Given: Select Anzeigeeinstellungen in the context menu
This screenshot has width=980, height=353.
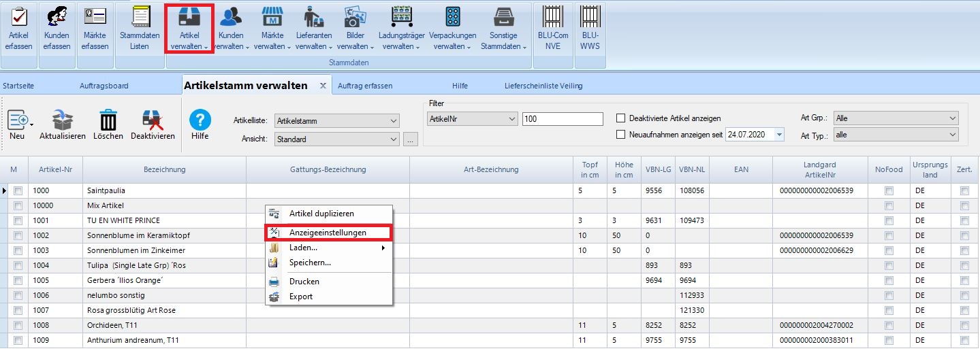Looking at the screenshot, I should tap(328, 233).
